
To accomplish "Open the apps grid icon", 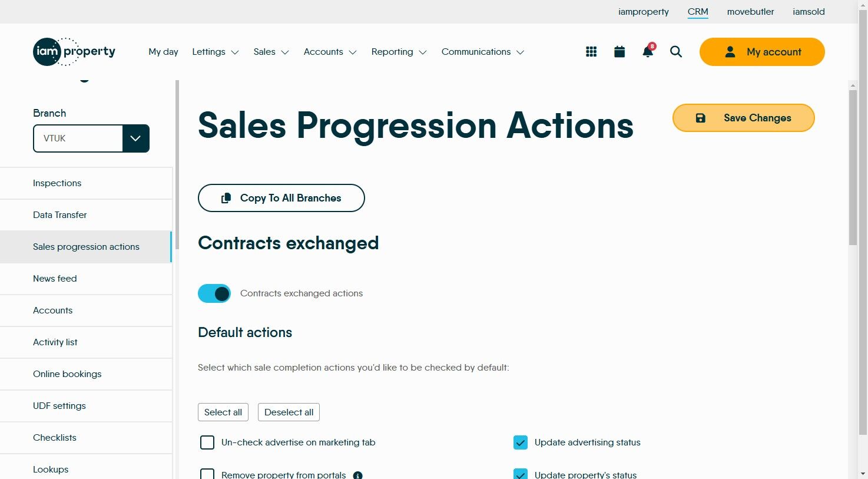I will [591, 52].
